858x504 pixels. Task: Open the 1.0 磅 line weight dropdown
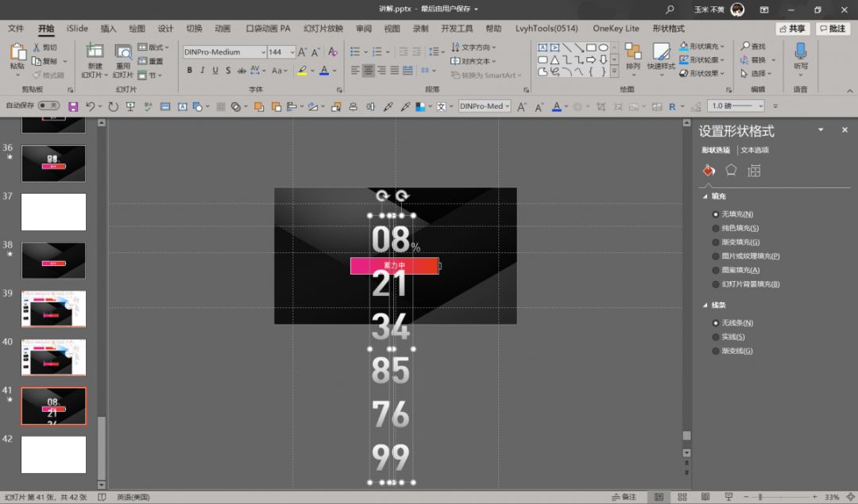pyautogui.click(x=760, y=106)
